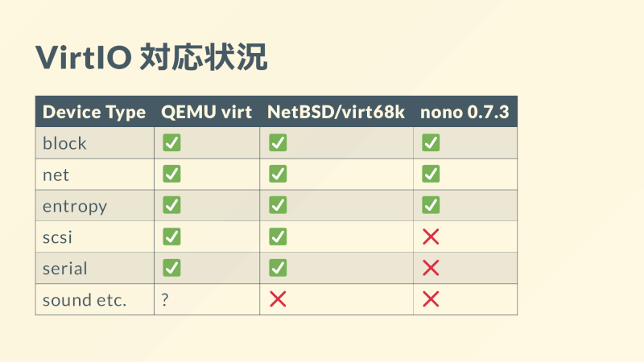Click the green check for entropy under nono 0.7.3
The image size is (644, 362).
[x=431, y=205]
